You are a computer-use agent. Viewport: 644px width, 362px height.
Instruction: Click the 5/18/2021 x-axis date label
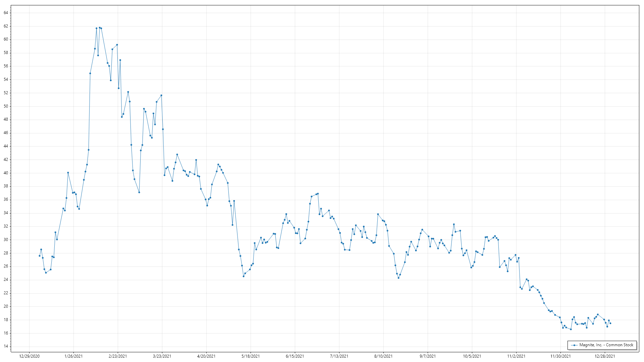251,356
